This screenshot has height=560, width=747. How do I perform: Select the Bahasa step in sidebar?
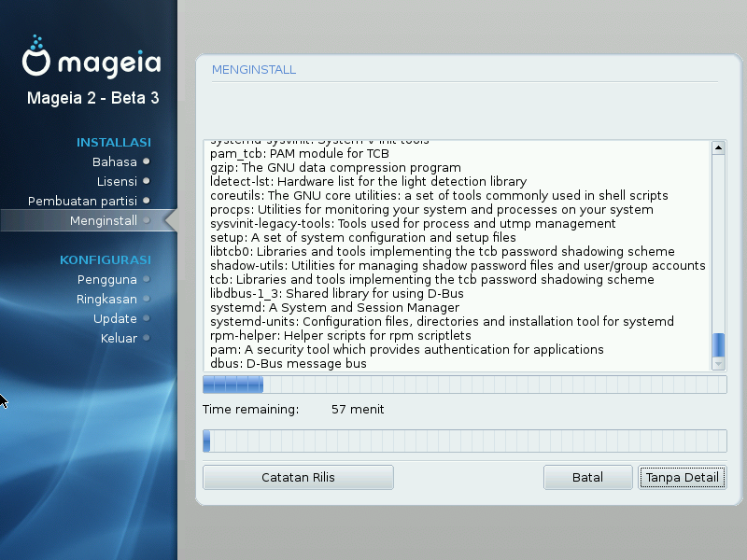click(x=114, y=161)
